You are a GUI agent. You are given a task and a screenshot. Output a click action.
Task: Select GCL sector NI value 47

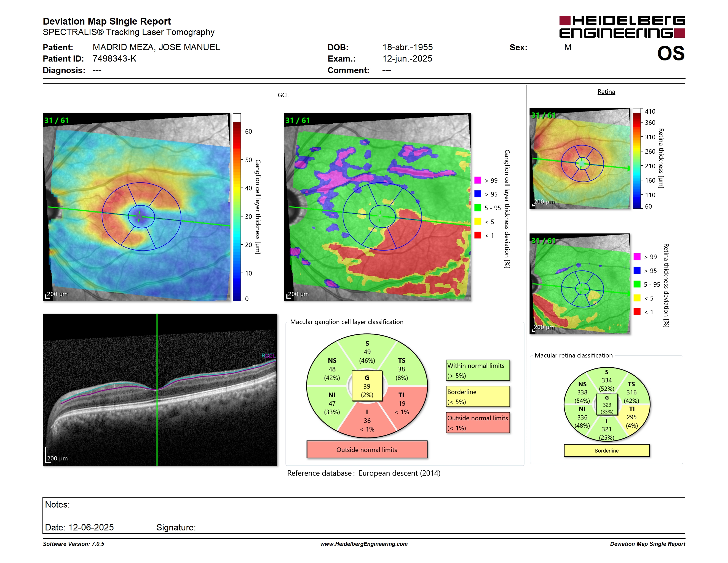click(x=332, y=403)
